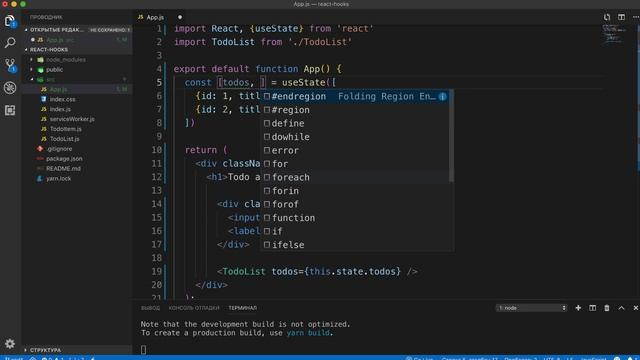The image size is (640, 360).
Task: Choose error snippet suggestion
Action: tap(354, 151)
